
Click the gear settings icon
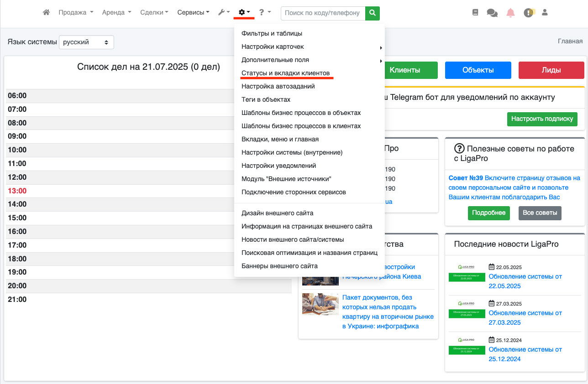coord(244,13)
